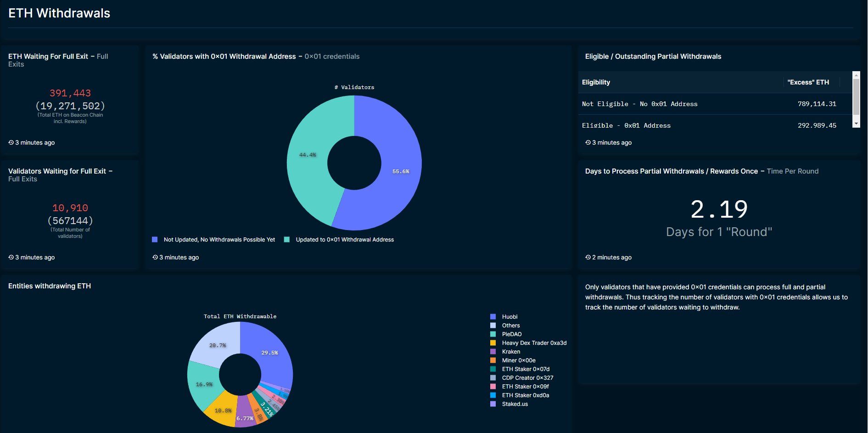The height and width of the screenshot is (433, 868).
Task: Click the ETH Staker 0x07d legend swatch
Action: [493, 369]
